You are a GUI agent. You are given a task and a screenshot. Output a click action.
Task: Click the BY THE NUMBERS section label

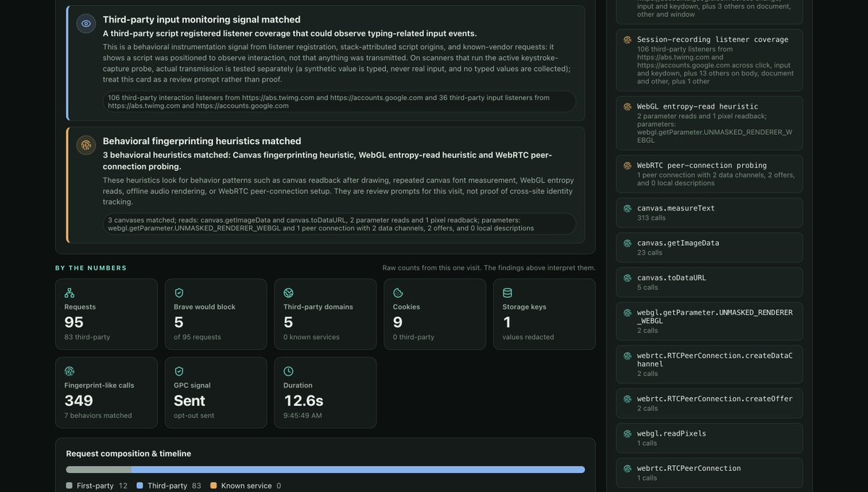click(90, 268)
